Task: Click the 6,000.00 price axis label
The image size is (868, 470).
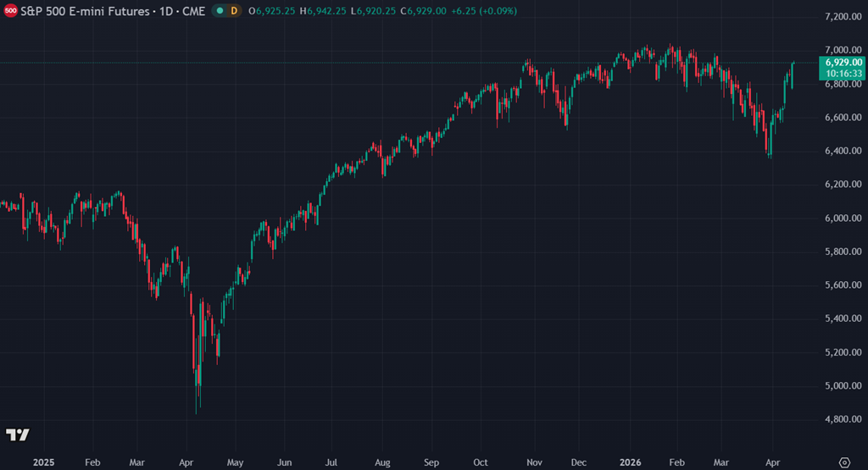Action: (x=842, y=218)
